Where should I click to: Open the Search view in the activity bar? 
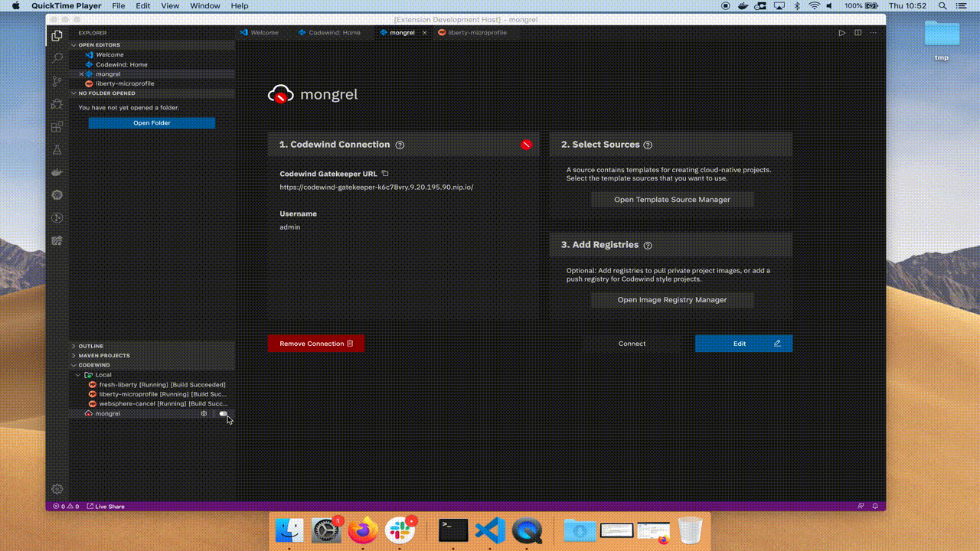pos(57,57)
